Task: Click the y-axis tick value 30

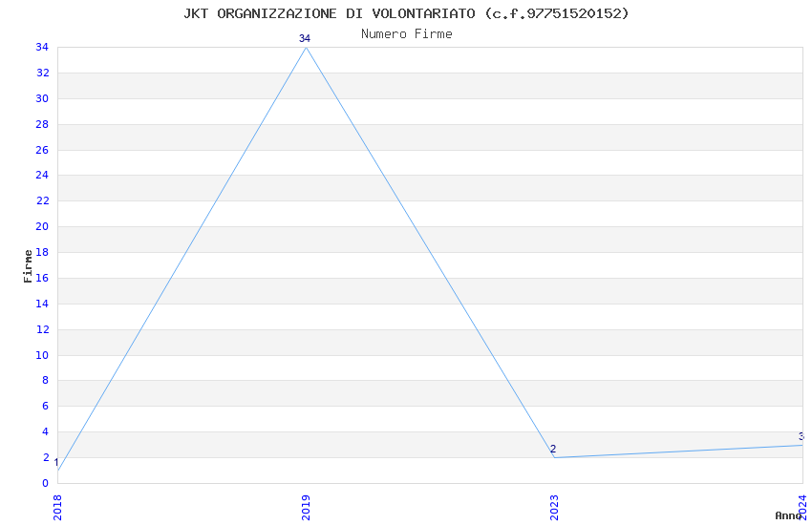Action: click(x=42, y=98)
